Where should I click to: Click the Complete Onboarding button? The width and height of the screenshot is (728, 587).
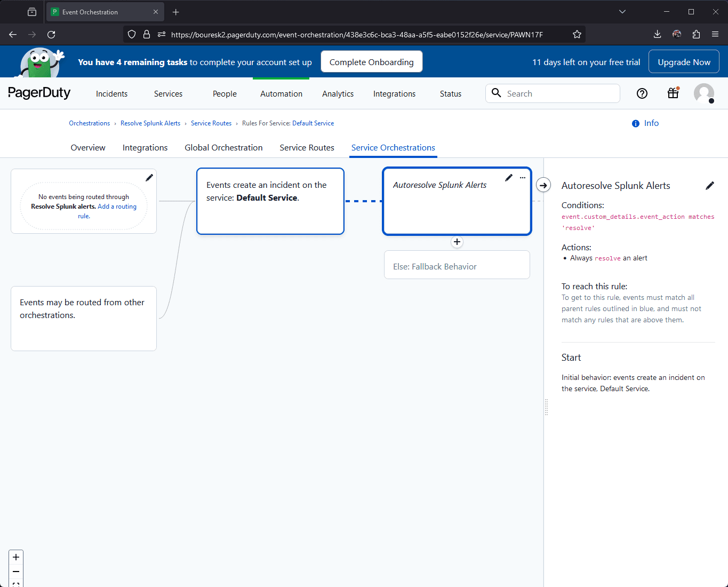(x=372, y=62)
